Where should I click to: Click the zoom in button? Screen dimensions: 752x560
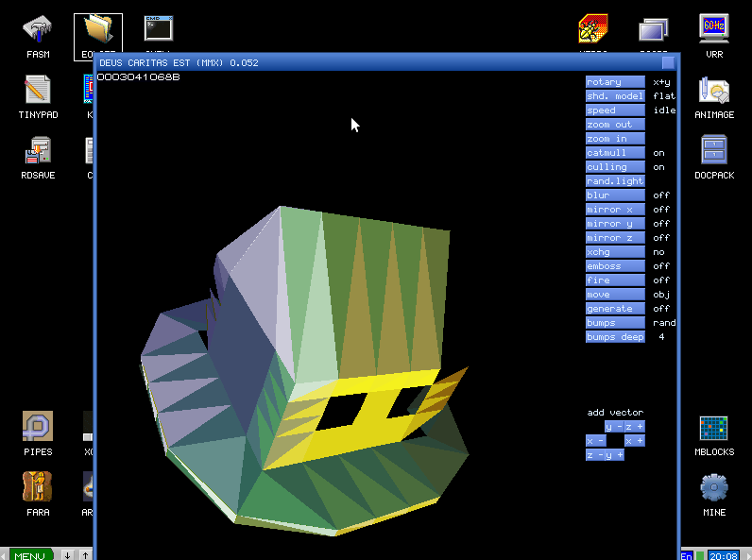615,139
